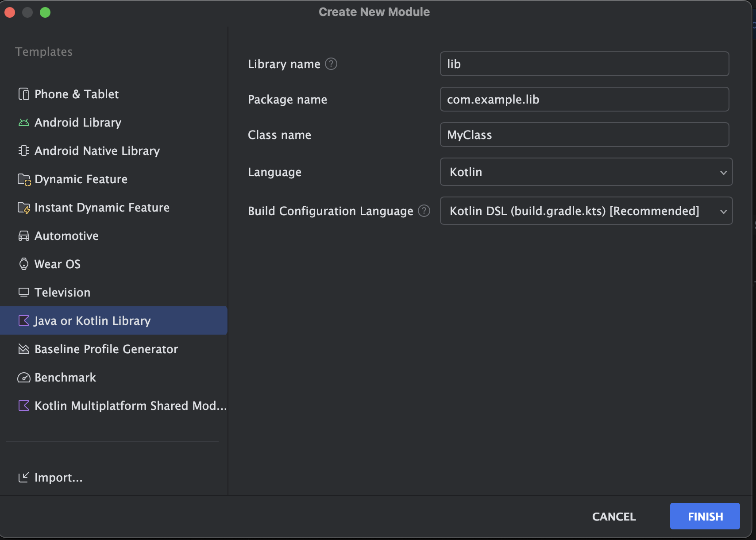The height and width of the screenshot is (540, 756).
Task: Select the Android Library robot icon
Action: tap(24, 123)
